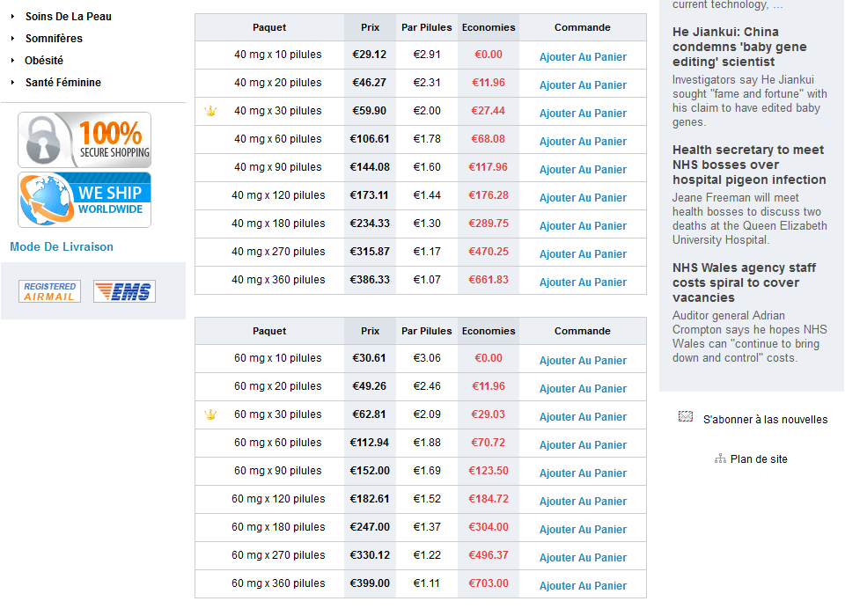Add 40 mg x 90 pilules to cart

[583, 170]
